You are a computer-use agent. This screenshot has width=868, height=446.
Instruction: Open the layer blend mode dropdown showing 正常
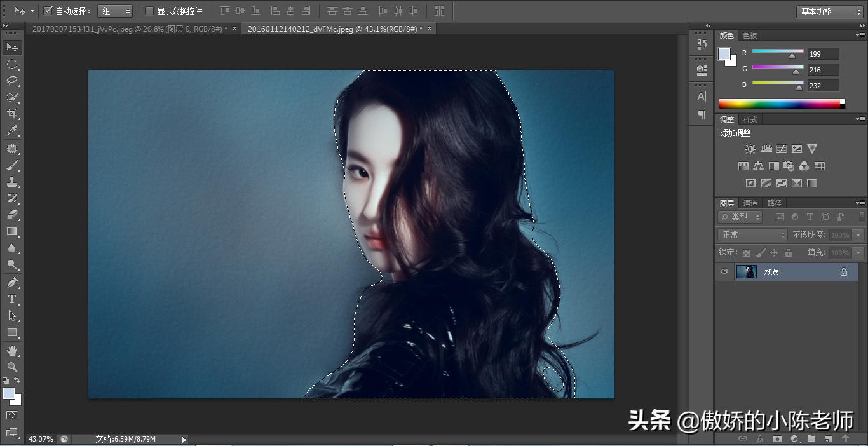coord(752,234)
